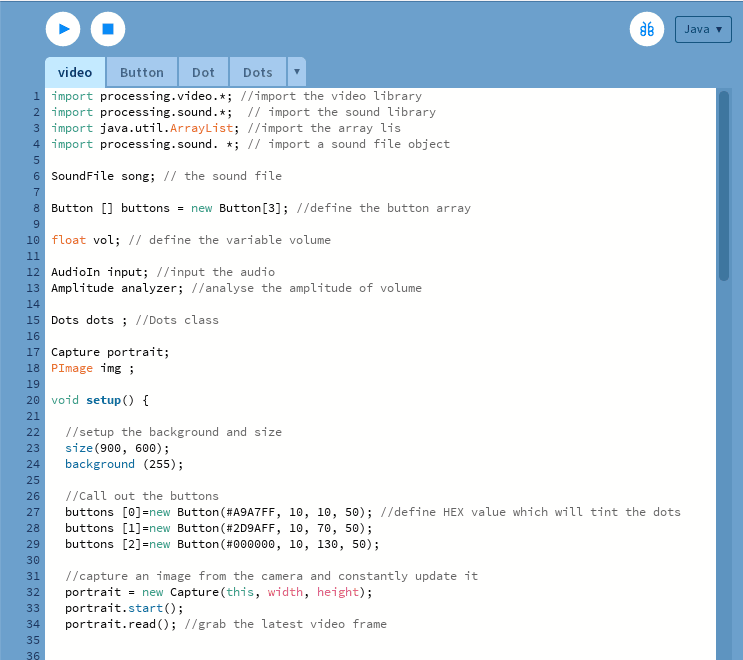The height and width of the screenshot is (660, 743).
Task: Open the Java mode dropdown
Action: pos(703,29)
